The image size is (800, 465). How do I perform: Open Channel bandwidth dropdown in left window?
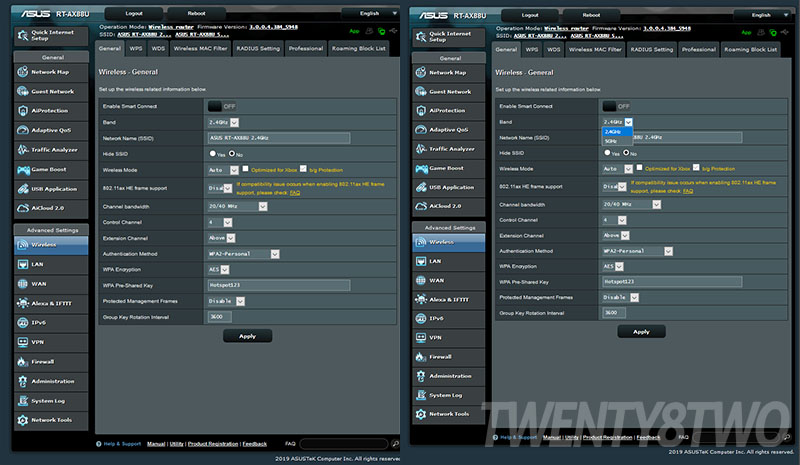(x=237, y=206)
